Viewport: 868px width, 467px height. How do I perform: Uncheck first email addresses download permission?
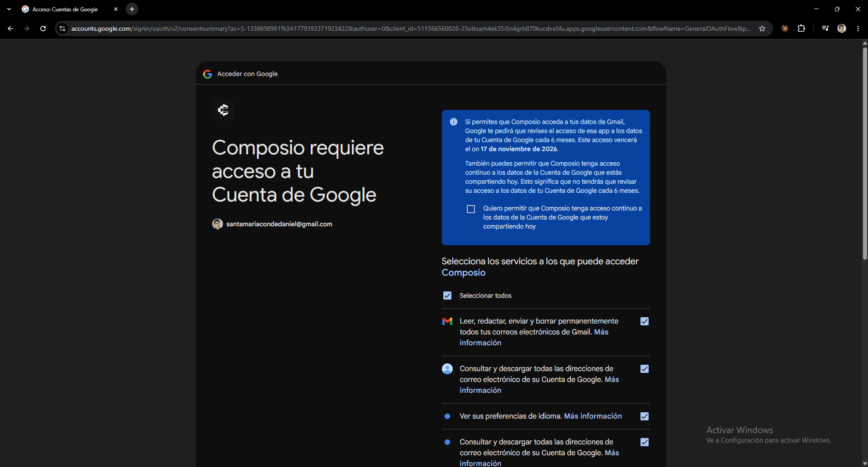pos(645,369)
